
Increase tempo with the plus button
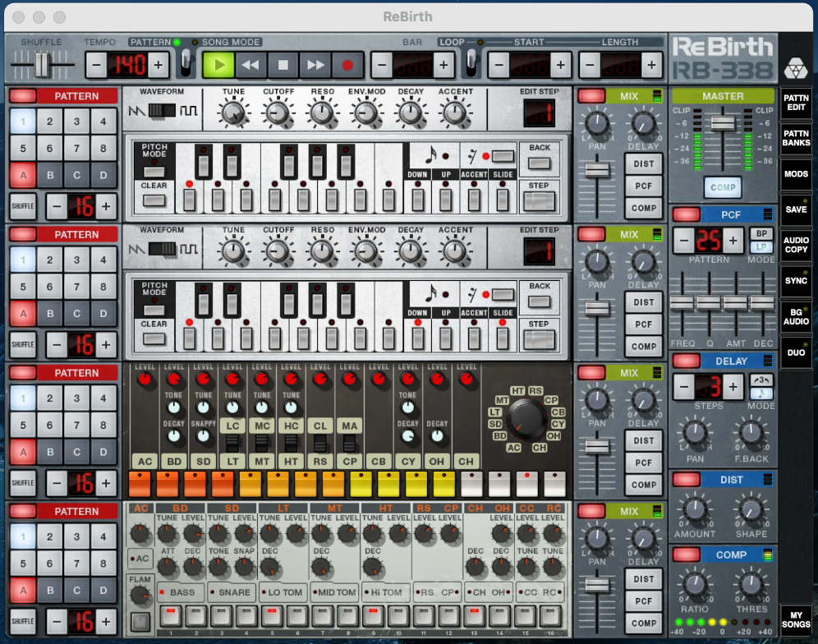(158, 64)
